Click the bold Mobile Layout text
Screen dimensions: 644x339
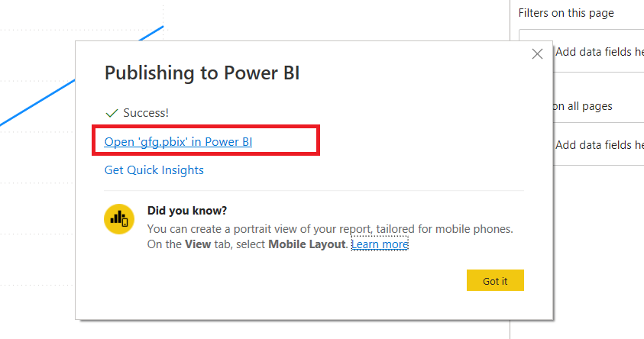pyautogui.click(x=308, y=244)
